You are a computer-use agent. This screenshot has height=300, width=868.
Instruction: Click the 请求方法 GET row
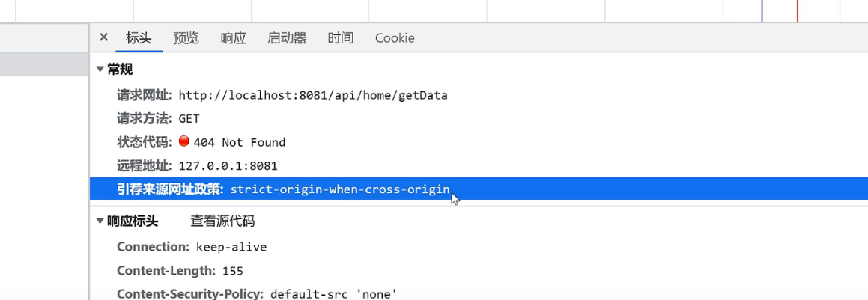tap(479, 118)
